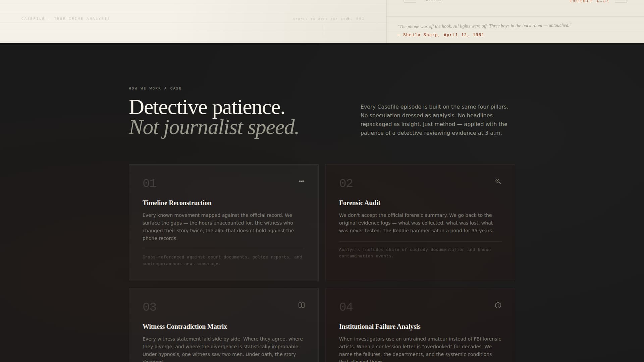
Task: Click 'We don't accept the official' description
Action: [416, 223]
